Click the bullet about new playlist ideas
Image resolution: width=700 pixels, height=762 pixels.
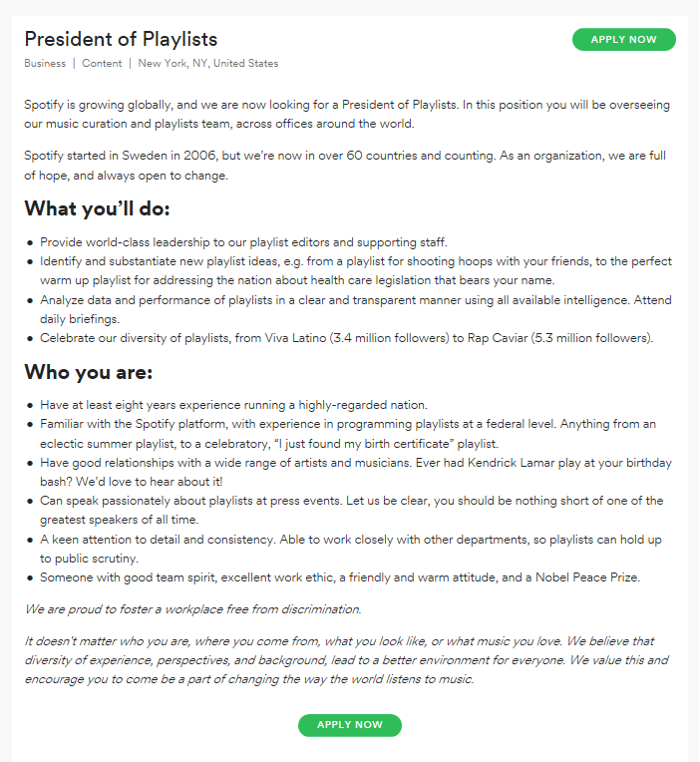pos(355,270)
